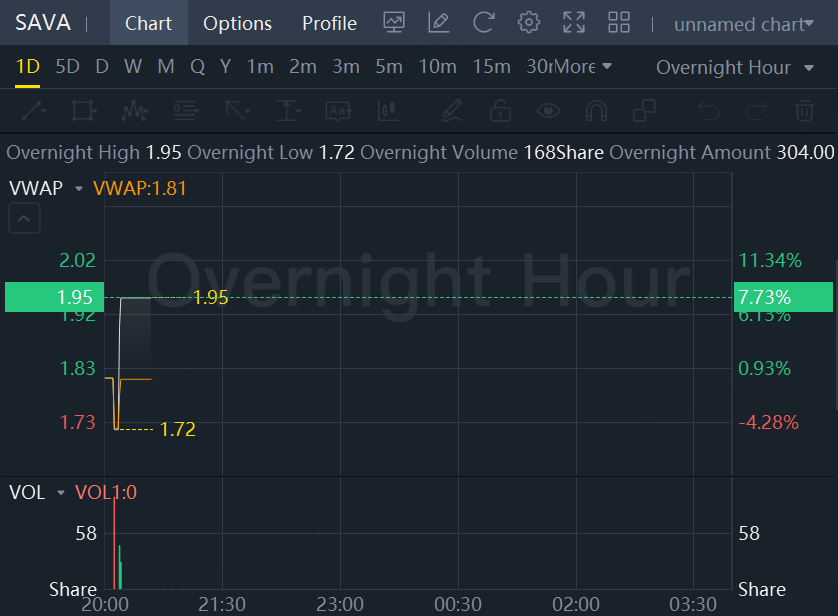Expand the VOL indicator dropdown
This screenshot has height=616, width=838.
[61, 493]
